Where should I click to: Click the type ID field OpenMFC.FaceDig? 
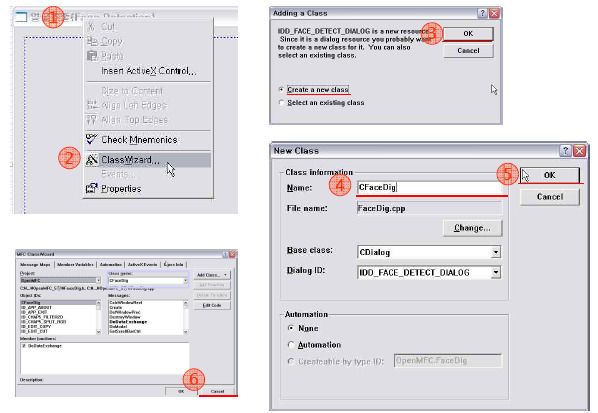coord(448,361)
